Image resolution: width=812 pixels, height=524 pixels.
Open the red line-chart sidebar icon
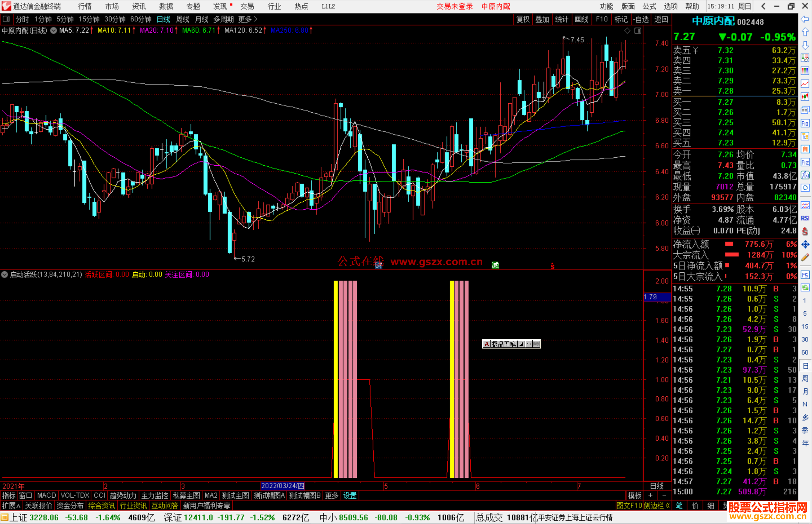pyautogui.click(x=805, y=84)
